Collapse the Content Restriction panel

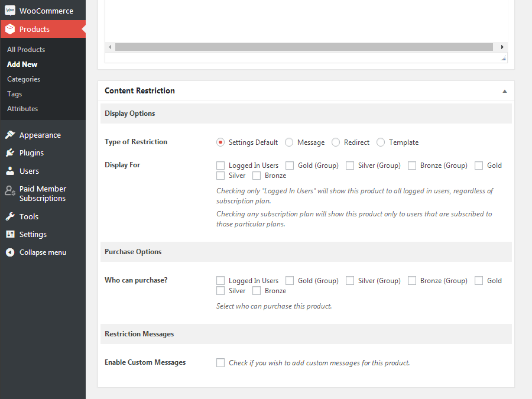coord(505,91)
